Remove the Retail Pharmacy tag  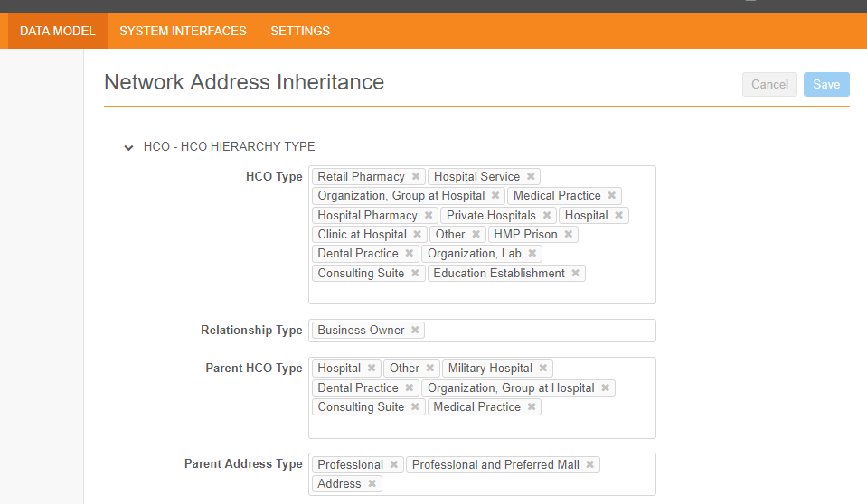click(x=416, y=177)
